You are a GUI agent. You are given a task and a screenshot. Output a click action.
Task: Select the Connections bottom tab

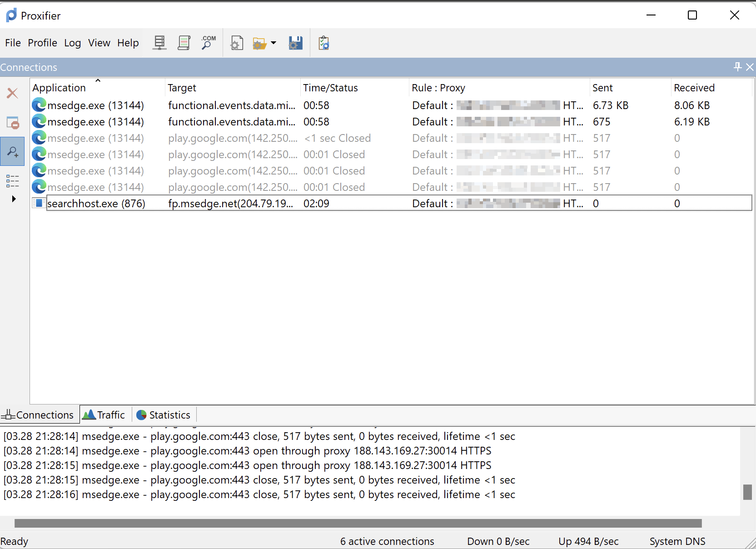(x=39, y=414)
